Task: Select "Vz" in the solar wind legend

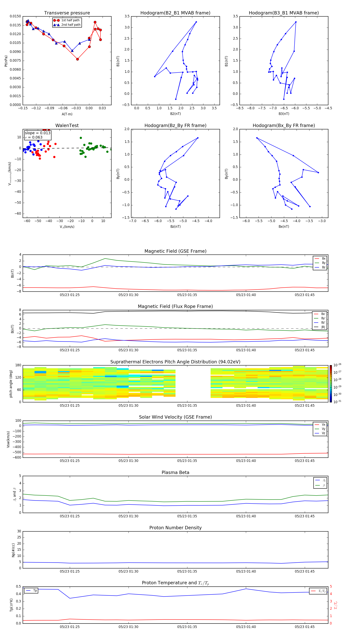Action: 320,433
